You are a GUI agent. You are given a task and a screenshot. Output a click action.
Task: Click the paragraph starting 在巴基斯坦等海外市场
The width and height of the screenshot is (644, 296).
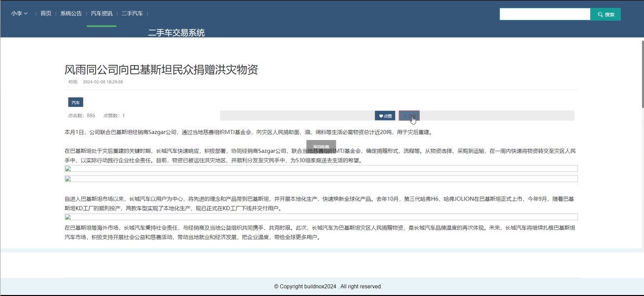pos(320,232)
